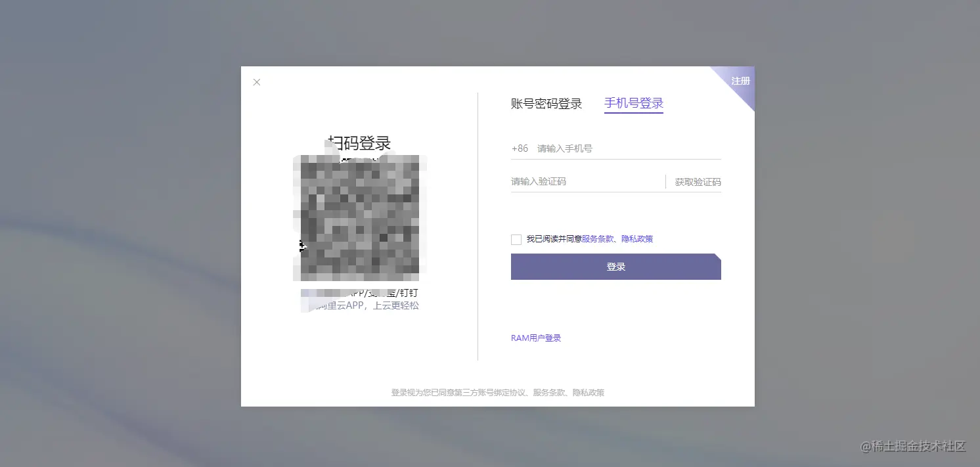The height and width of the screenshot is (467, 980).
Task: Click the 扫码登录 heading
Action: (360, 143)
